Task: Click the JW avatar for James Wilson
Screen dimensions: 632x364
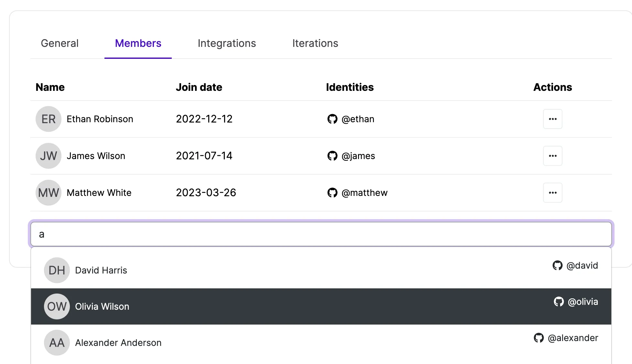Action: click(49, 156)
